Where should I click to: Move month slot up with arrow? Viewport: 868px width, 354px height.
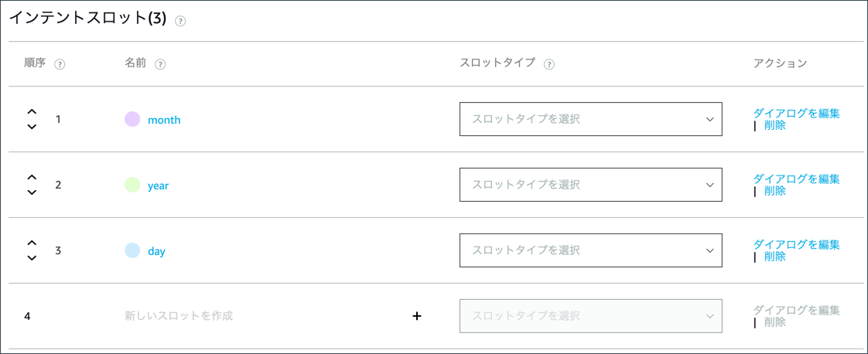[x=32, y=112]
